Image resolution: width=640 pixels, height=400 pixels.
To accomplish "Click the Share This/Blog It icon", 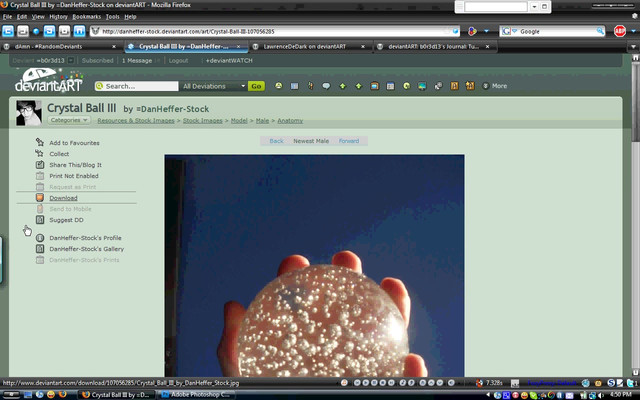I will click(x=40, y=164).
